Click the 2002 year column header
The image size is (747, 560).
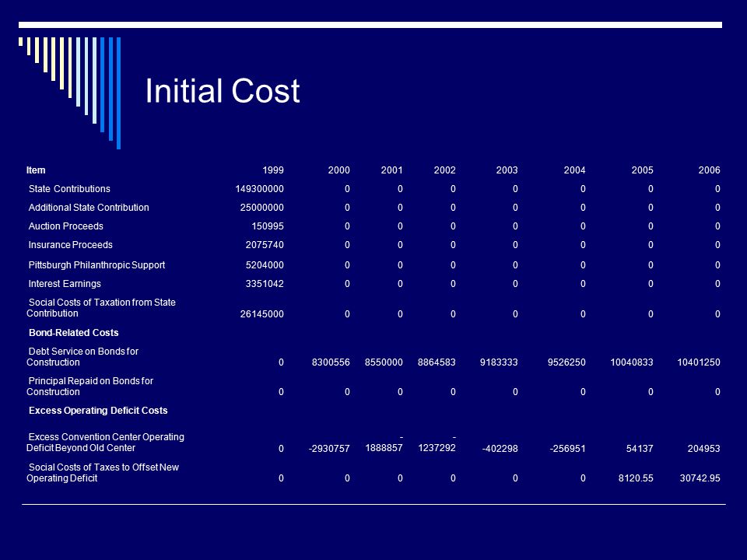tap(444, 170)
